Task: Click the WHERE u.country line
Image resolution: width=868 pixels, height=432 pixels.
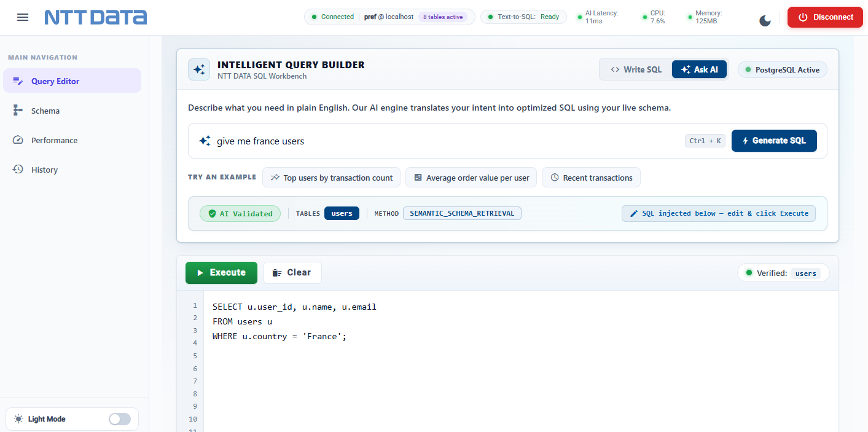Action: (x=280, y=336)
